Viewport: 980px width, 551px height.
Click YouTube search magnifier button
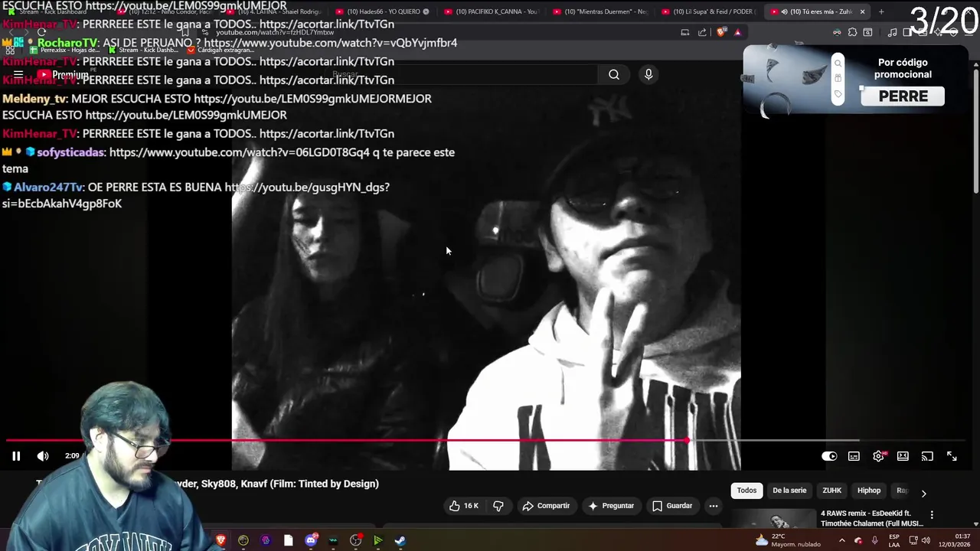point(614,74)
